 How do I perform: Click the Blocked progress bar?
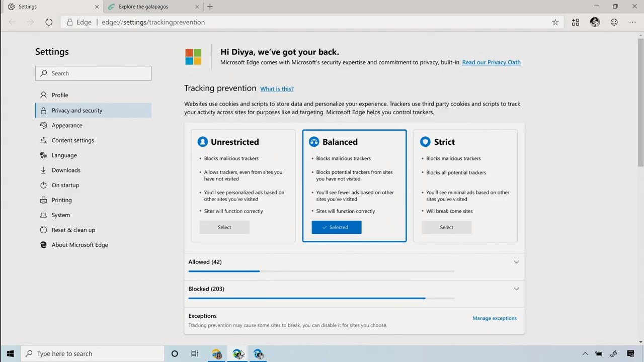pyautogui.click(x=321, y=298)
